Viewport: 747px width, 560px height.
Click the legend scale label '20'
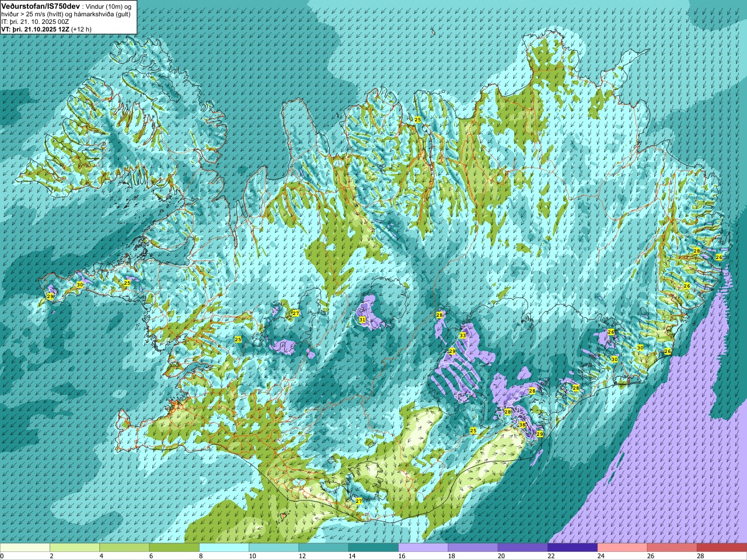(501, 556)
